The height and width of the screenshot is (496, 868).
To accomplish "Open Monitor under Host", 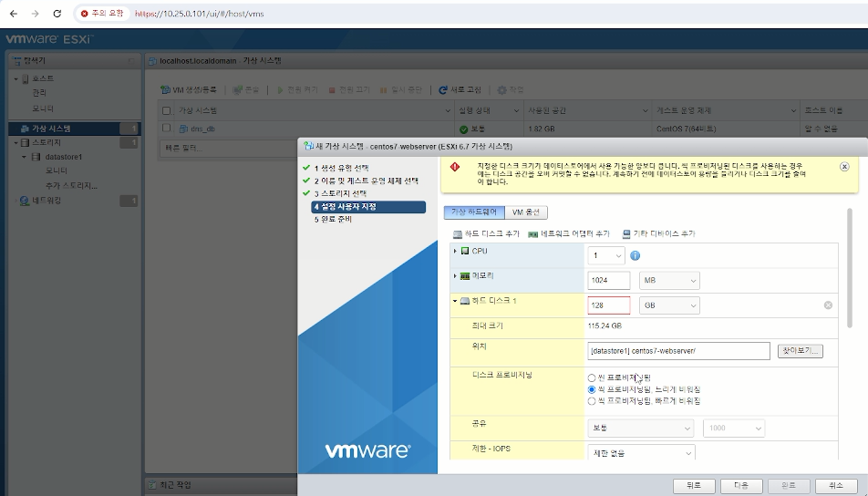I will (x=43, y=108).
